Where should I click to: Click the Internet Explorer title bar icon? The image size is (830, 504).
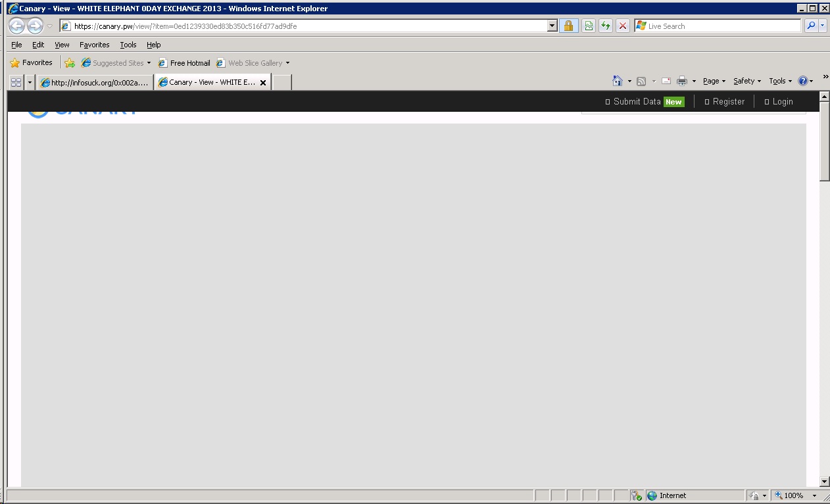click(x=13, y=9)
